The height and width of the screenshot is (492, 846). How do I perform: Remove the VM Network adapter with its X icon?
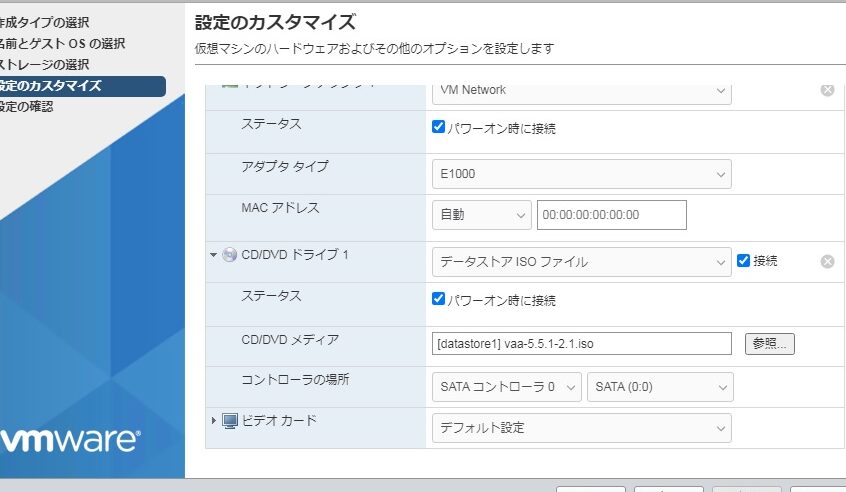click(827, 90)
